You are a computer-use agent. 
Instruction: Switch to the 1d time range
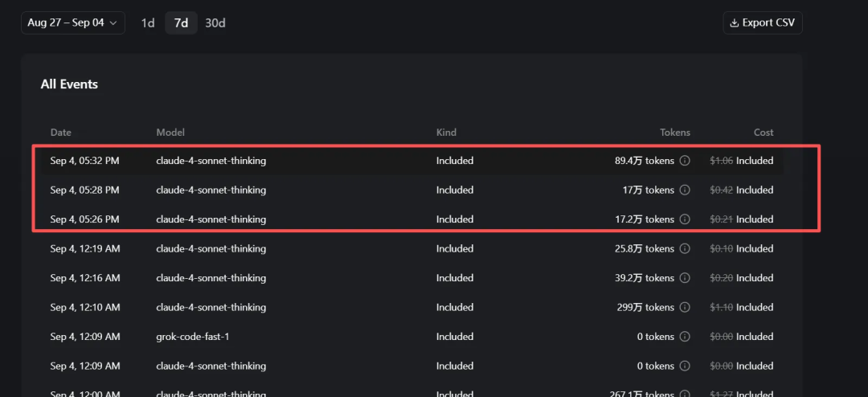(148, 23)
